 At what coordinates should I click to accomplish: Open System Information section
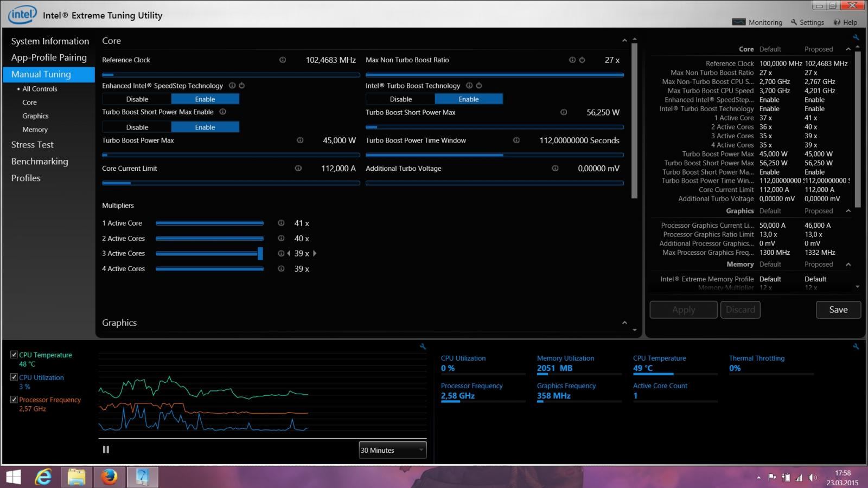(50, 41)
